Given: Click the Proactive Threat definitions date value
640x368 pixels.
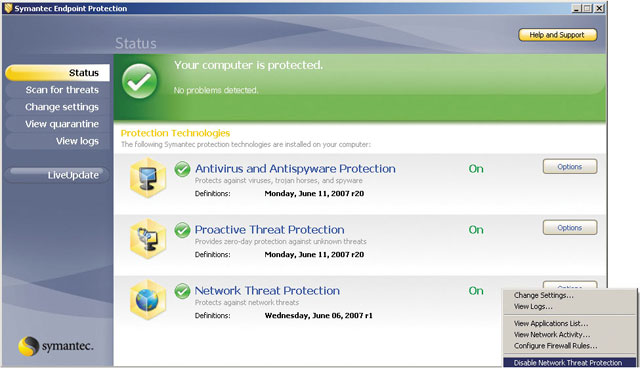Looking at the screenshot, I should (x=314, y=255).
